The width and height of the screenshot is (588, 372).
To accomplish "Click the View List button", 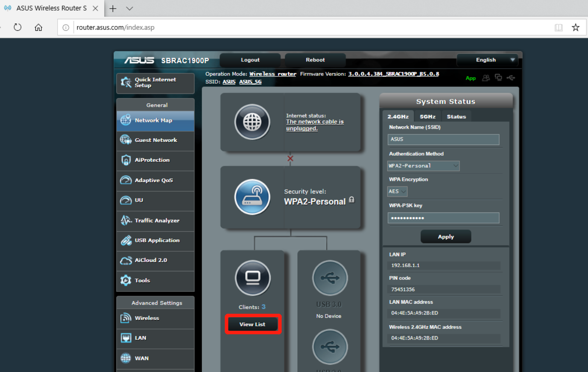I will [x=252, y=324].
